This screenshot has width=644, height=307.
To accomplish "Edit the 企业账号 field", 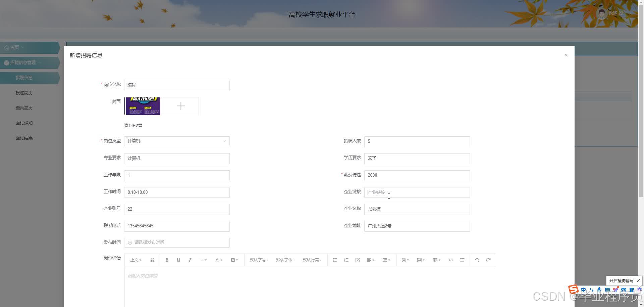I will pos(177,209).
